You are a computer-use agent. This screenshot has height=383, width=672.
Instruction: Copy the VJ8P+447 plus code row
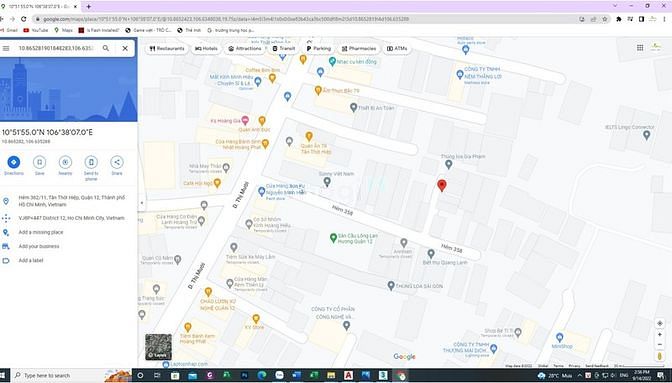click(x=69, y=218)
